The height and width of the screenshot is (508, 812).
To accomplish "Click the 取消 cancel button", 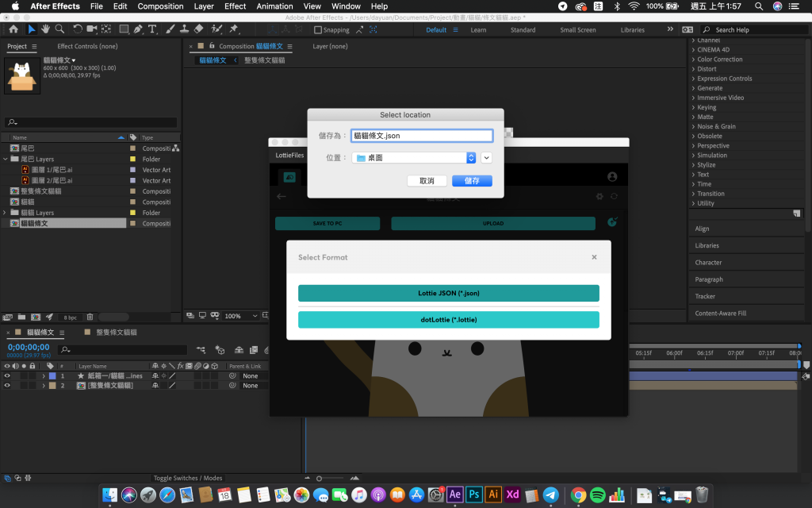I will [x=427, y=181].
